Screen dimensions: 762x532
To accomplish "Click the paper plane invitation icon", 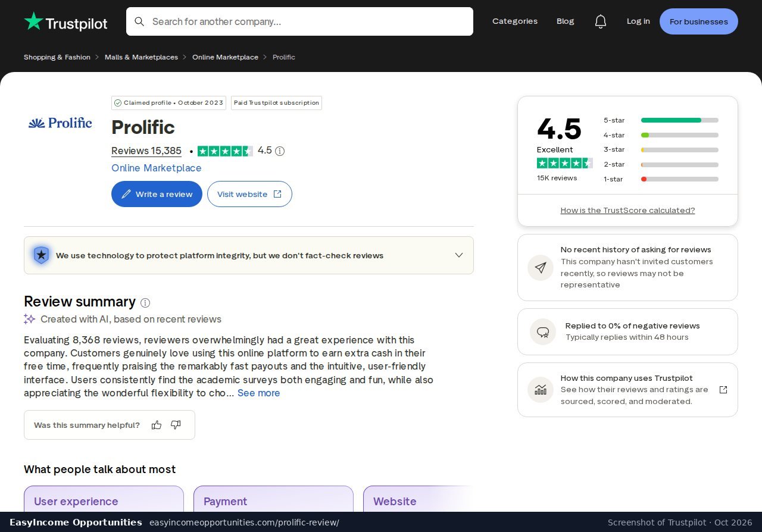I will pyautogui.click(x=541, y=268).
